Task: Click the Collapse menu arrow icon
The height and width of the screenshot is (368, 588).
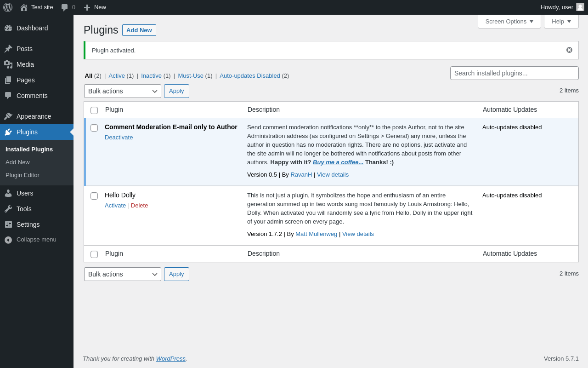Action: tap(8, 240)
